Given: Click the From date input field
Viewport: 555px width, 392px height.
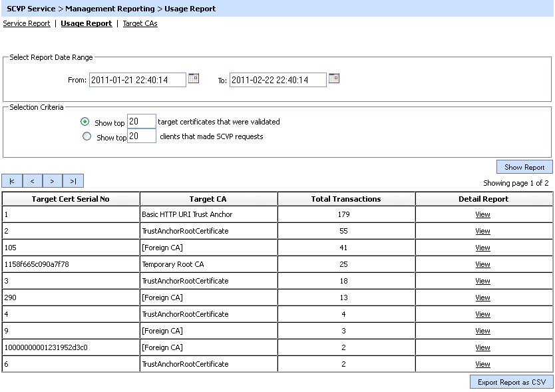Looking at the screenshot, I should pos(137,80).
